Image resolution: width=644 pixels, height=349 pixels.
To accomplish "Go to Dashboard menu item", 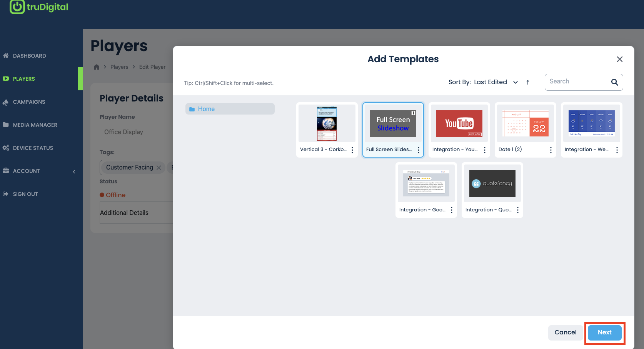I will click(x=30, y=56).
